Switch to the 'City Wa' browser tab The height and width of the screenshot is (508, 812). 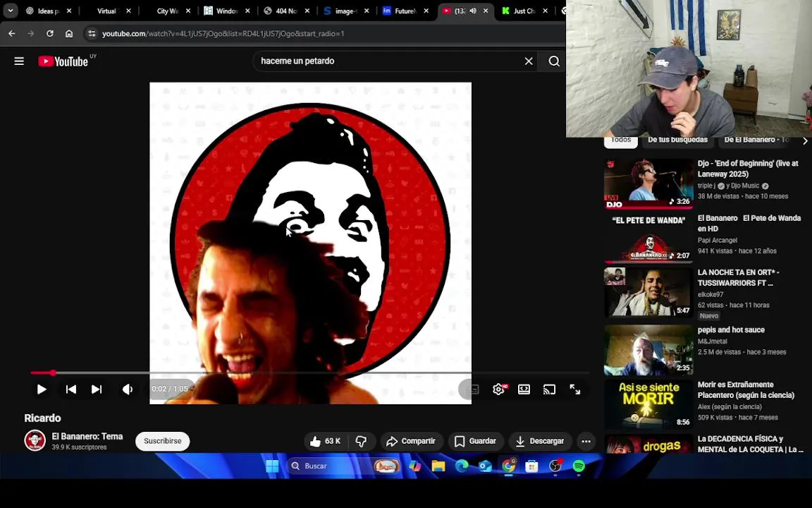tap(167, 11)
